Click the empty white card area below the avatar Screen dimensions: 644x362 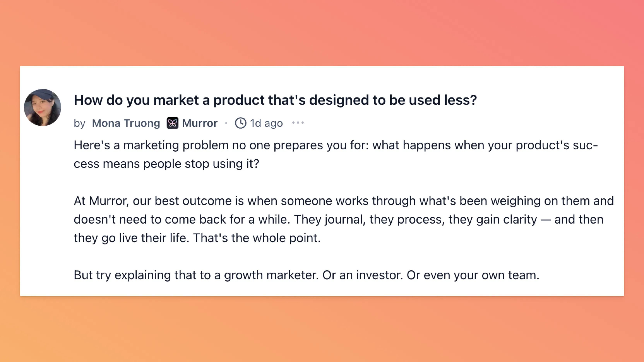43,212
